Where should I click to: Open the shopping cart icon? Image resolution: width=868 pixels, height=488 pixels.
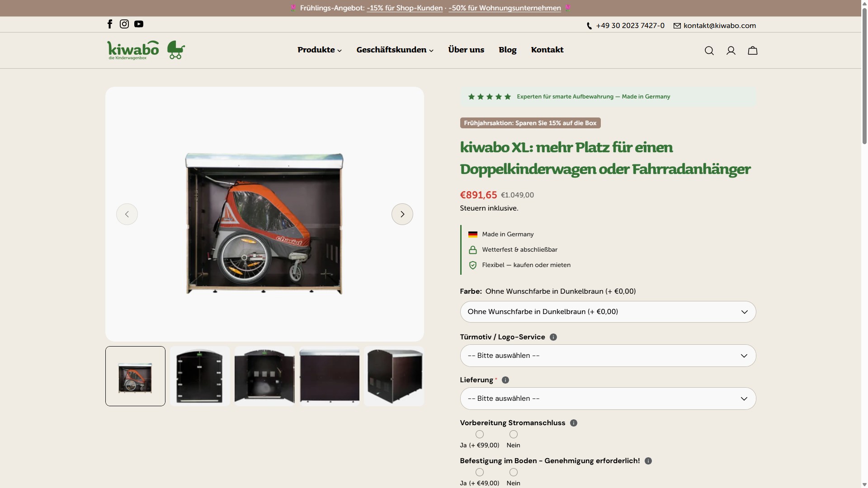coord(752,51)
